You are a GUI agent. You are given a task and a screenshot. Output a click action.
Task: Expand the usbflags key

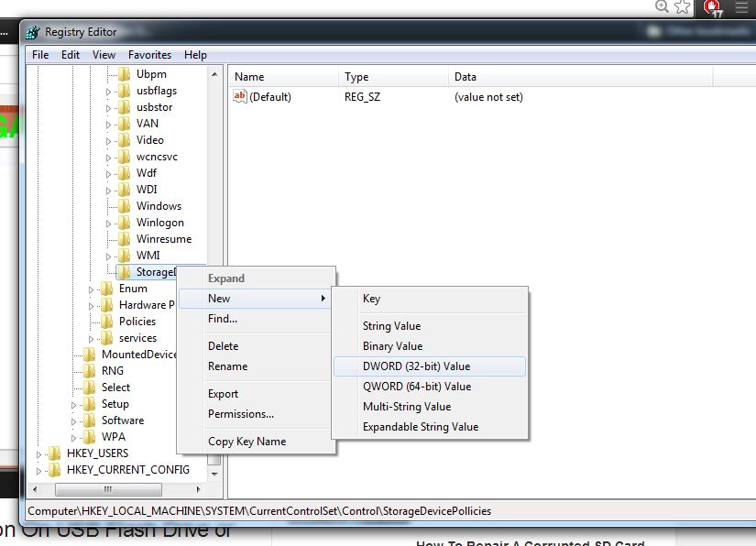108,92
